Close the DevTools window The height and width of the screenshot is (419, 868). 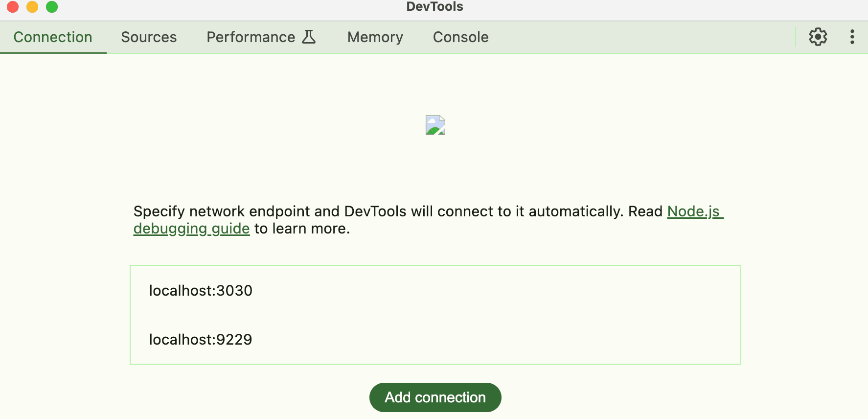tap(13, 7)
